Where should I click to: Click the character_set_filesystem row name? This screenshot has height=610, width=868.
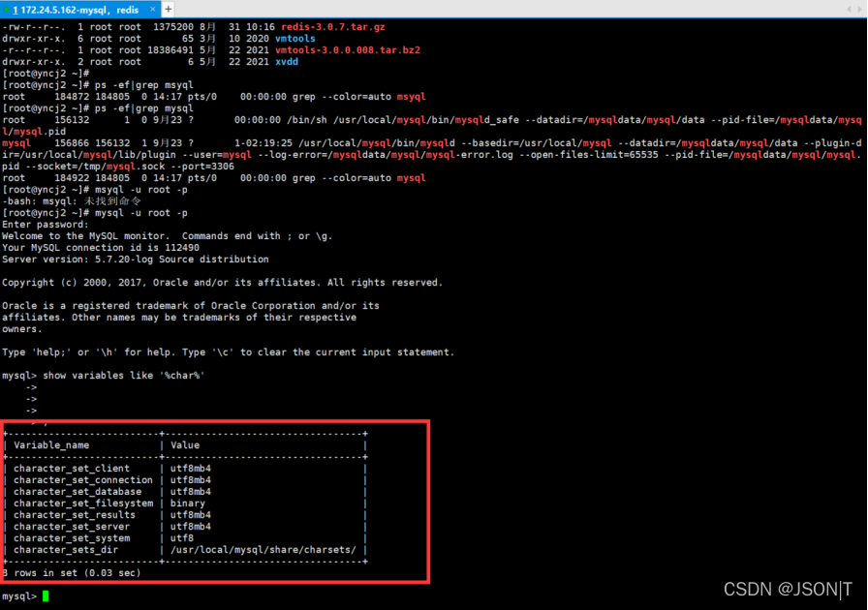pyautogui.click(x=83, y=503)
